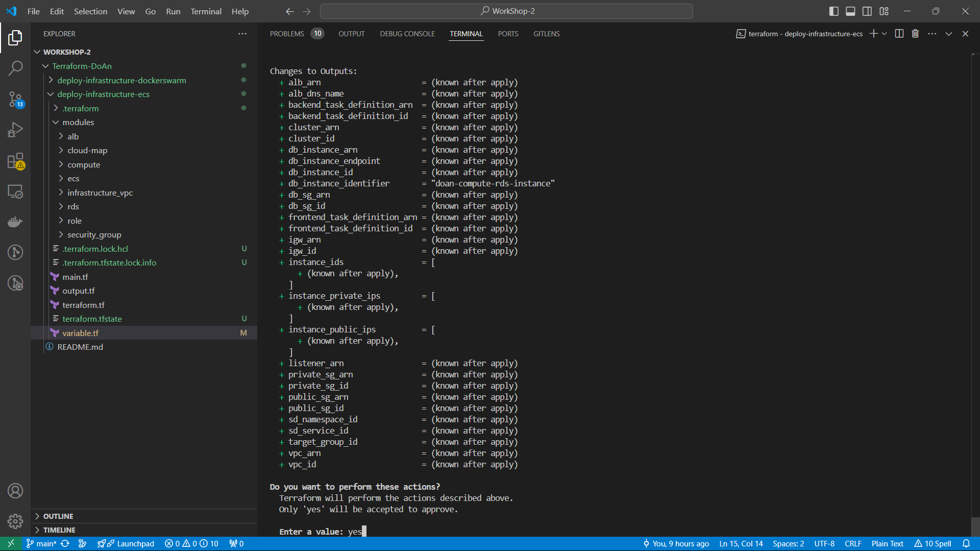
Task: Go back navigation arrow
Action: pyautogui.click(x=290, y=11)
